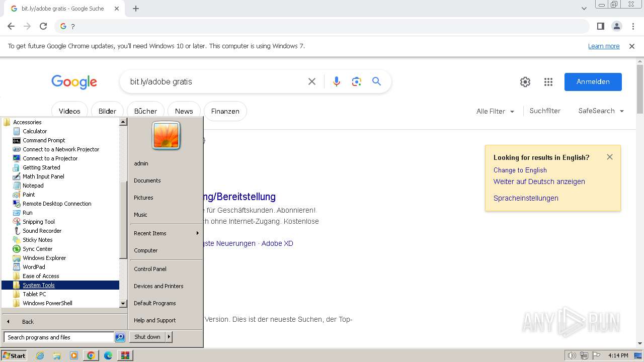Expand Tablet PC folder
Viewport: 644px width, 362px height.
tap(34, 294)
